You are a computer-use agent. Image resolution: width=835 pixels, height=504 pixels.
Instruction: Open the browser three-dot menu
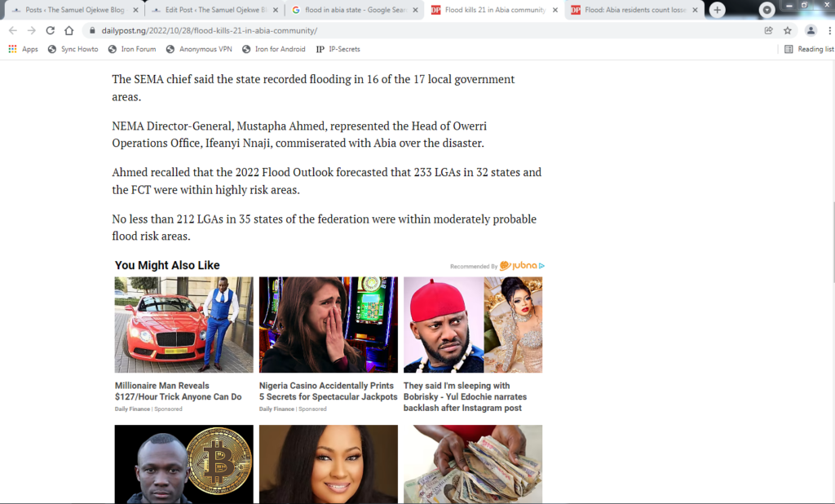point(829,30)
